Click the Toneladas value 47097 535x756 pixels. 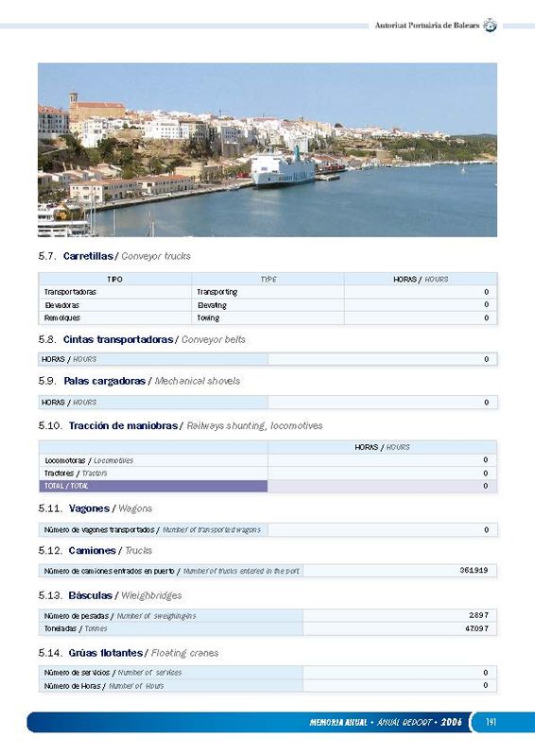[476, 628]
